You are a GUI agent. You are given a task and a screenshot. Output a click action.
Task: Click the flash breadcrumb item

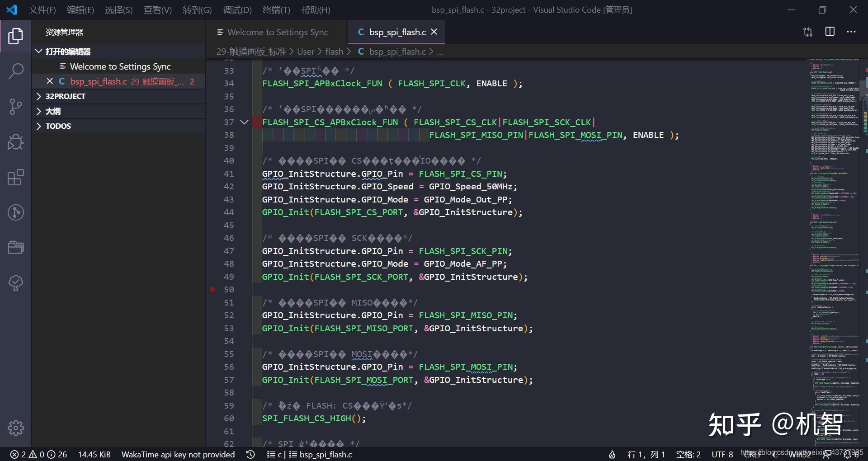coord(335,52)
